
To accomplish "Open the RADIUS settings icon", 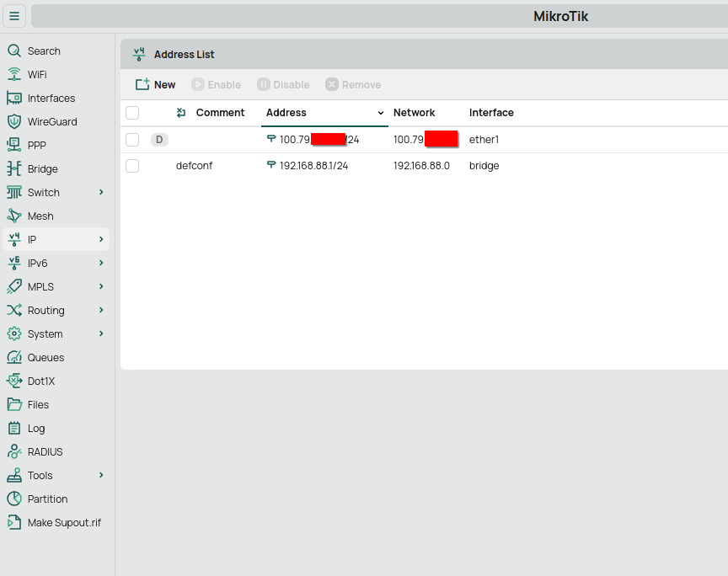I will pos(13,452).
